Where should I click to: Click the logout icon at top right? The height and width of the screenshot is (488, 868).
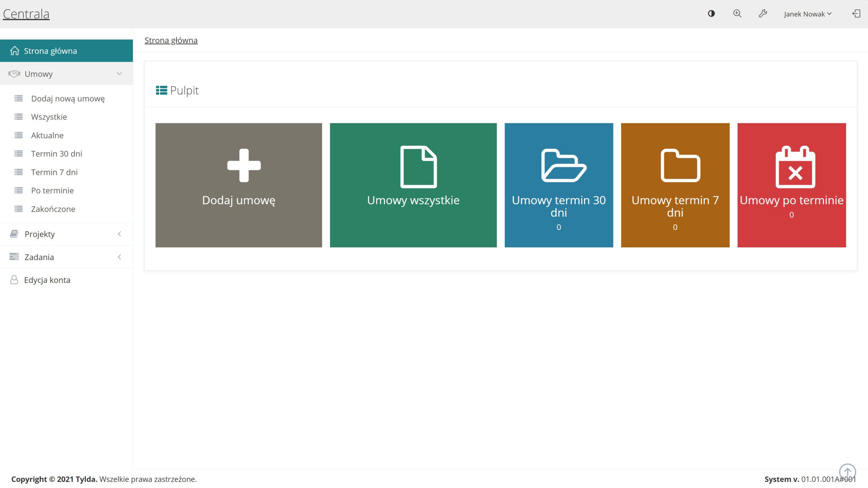tap(856, 14)
